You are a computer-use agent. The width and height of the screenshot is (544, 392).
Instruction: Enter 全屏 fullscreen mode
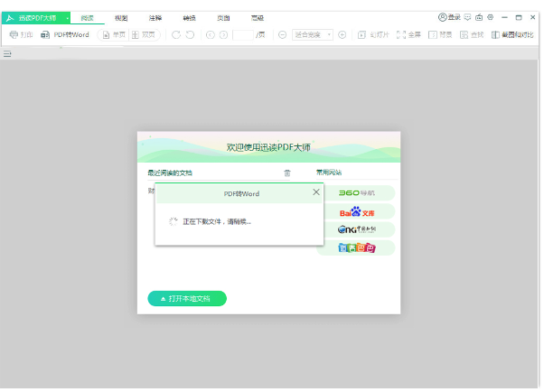pos(408,34)
